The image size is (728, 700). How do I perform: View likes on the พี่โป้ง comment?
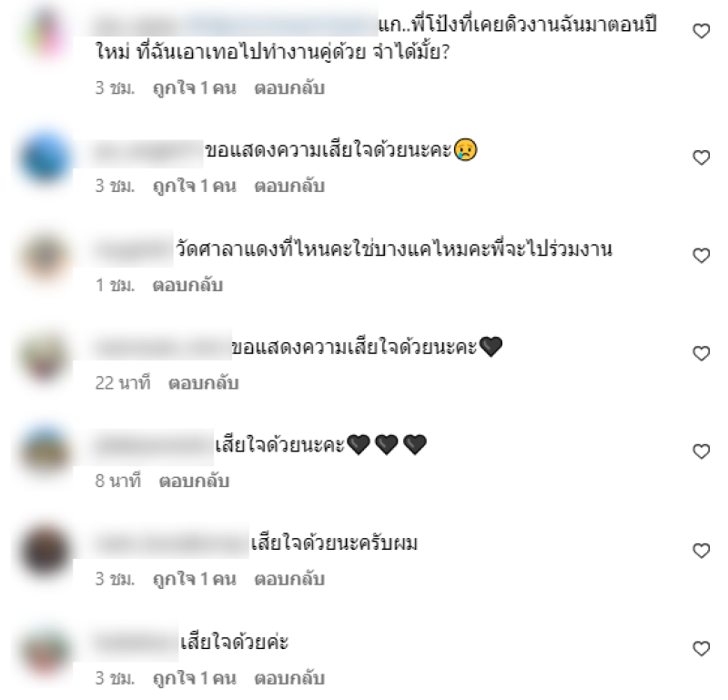tap(195, 87)
